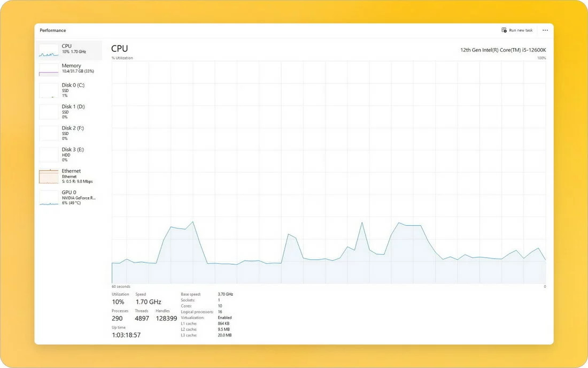Image resolution: width=588 pixels, height=368 pixels.
Task: Select the GPU 0 graph thumbnail
Action: 49,198
